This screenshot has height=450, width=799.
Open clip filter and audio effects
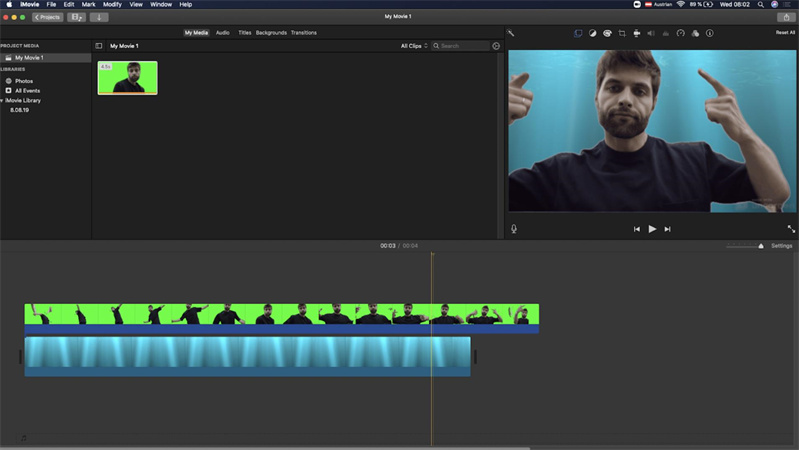[x=695, y=33]
